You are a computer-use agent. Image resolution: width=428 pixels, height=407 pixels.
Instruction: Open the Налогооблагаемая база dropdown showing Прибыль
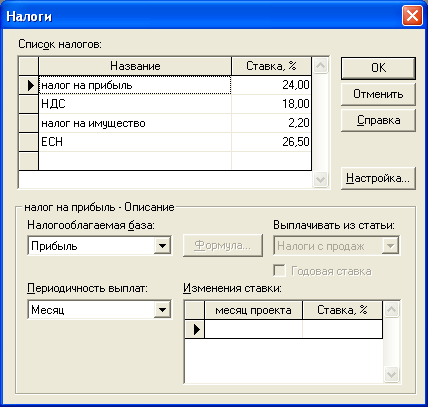100,246
